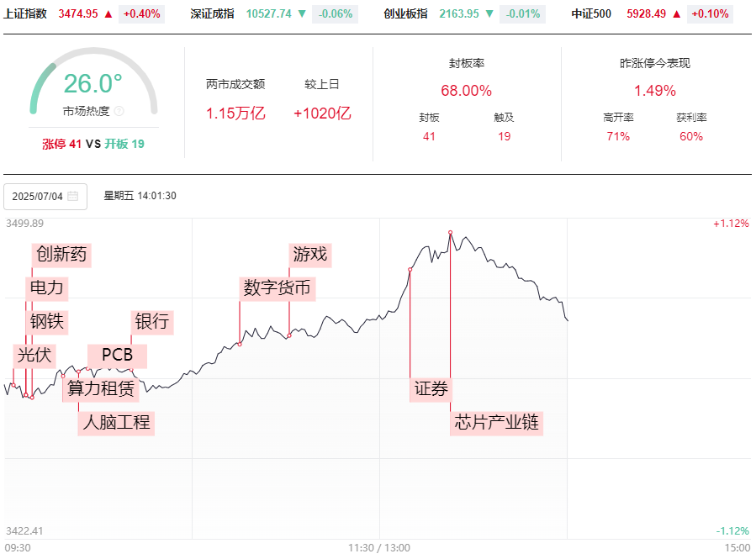This screenshot has width=756, height=559.
Task: Open the 中证500 index name
Action: 591,14
